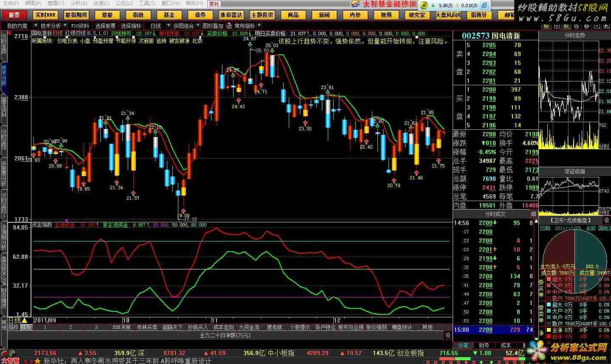Open the 内参 toolbar button
The image size is (611, 364).
(x=355, y=15)
